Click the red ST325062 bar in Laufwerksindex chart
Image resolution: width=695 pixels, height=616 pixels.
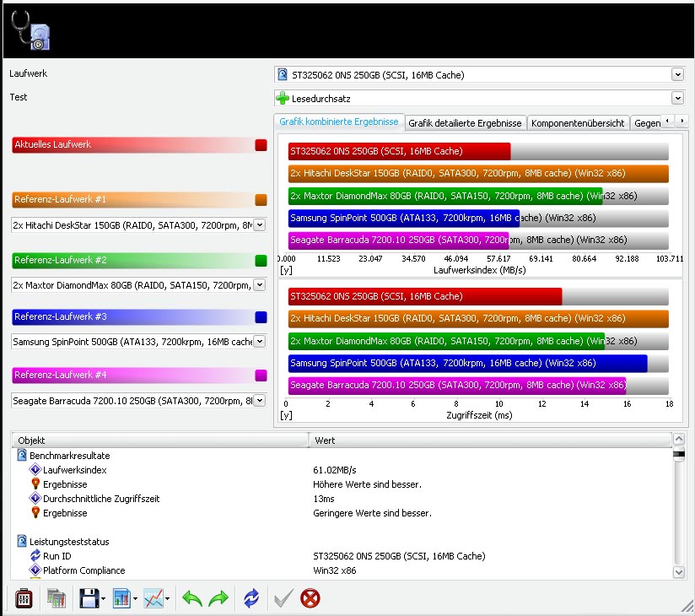click(x=399, y=151)
